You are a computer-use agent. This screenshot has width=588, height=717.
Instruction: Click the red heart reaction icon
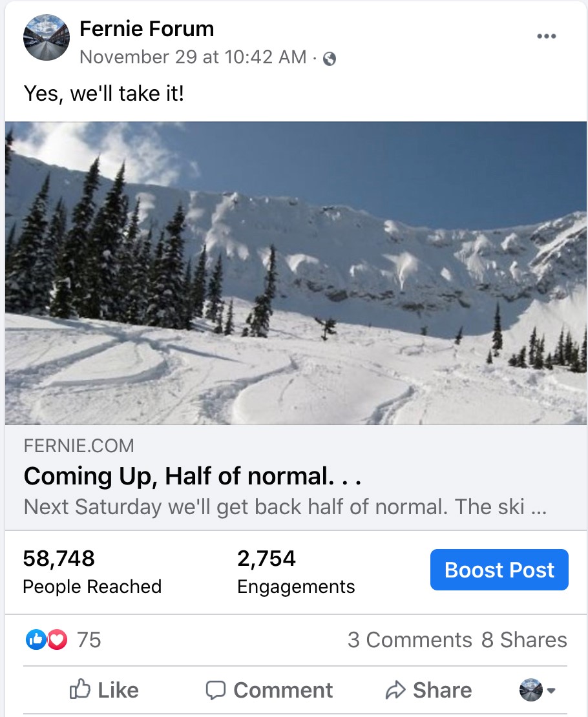57,640
